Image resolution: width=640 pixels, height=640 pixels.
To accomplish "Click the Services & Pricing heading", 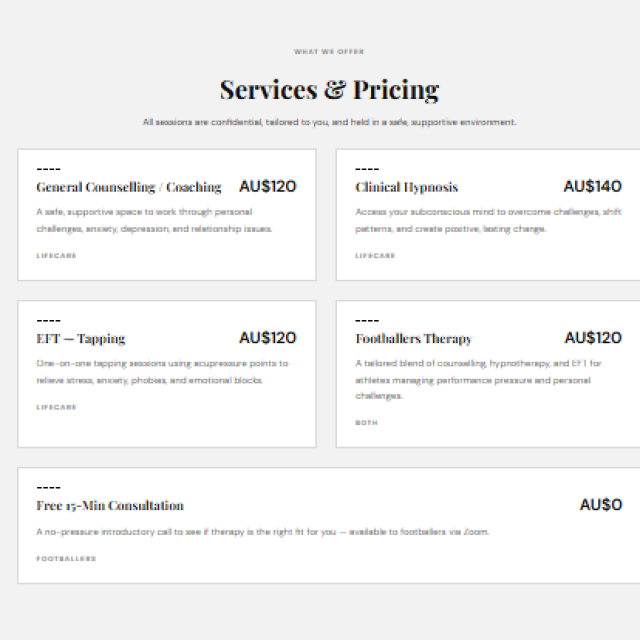I will [x=329, y=89].
